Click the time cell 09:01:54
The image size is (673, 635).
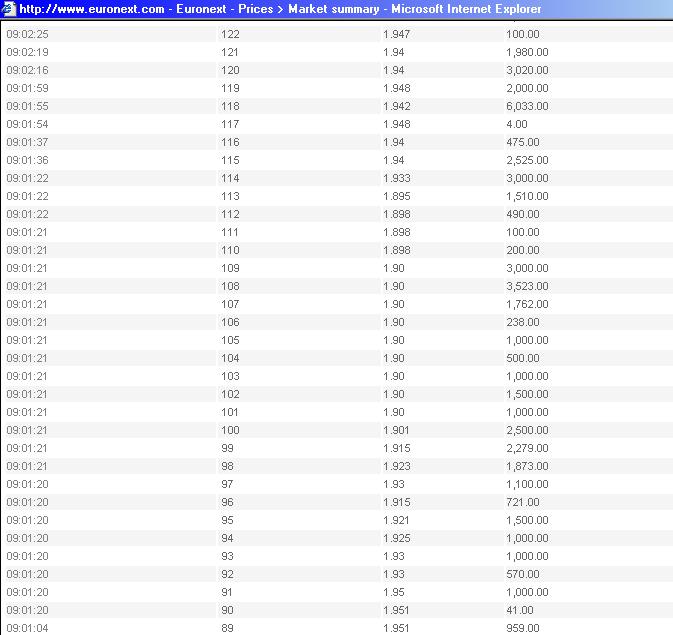click(x=27, y=125)
